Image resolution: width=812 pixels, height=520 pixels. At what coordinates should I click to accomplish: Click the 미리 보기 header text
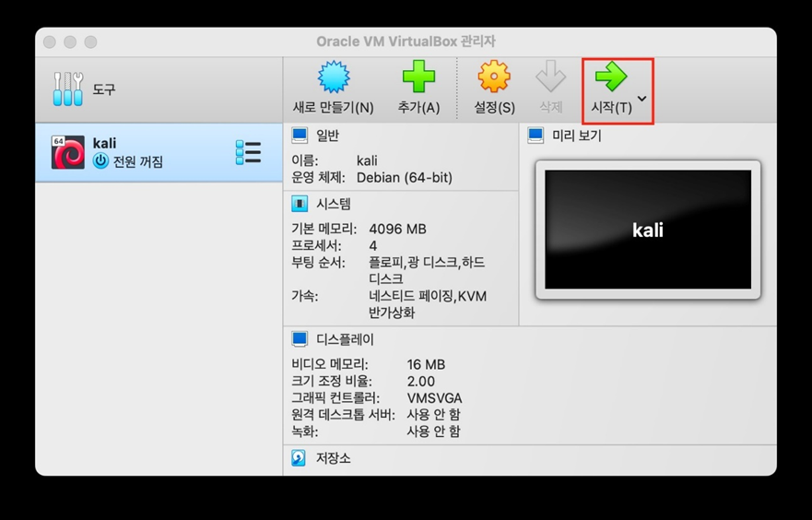tap(576, 136)
